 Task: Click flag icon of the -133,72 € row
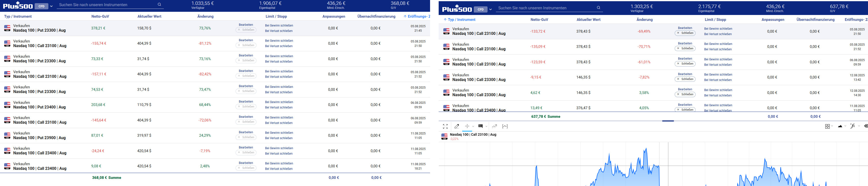click(x=446, y=31)
